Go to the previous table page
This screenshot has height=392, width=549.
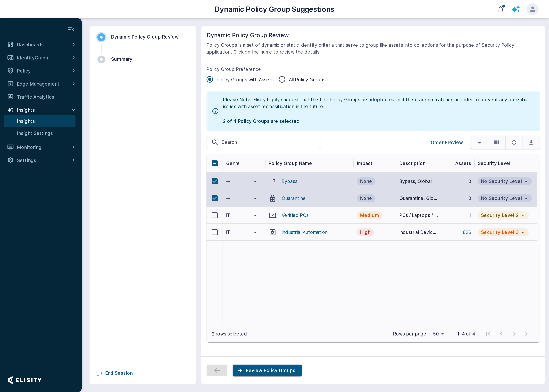click(501, 334)
